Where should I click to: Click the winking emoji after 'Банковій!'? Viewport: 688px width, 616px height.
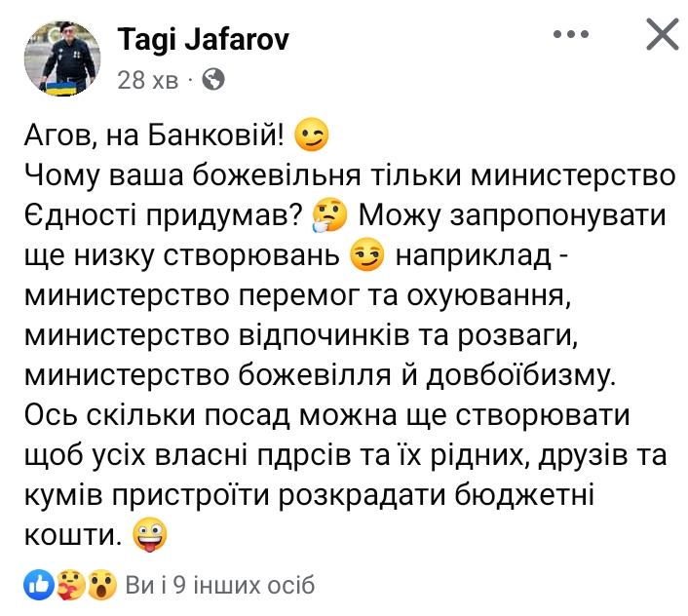point(311,135)
